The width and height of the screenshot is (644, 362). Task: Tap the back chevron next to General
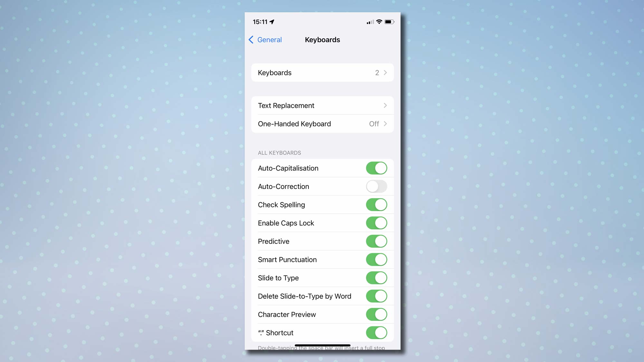[251, 40]
